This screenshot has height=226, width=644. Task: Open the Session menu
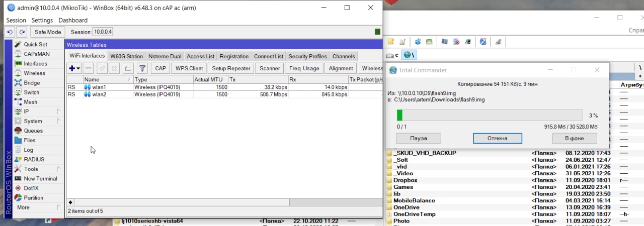[16, 21]
